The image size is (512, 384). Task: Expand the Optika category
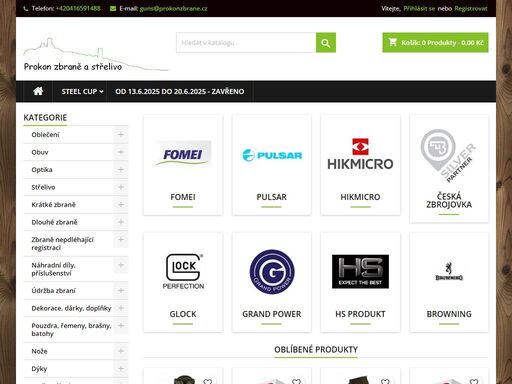(121, 170)
